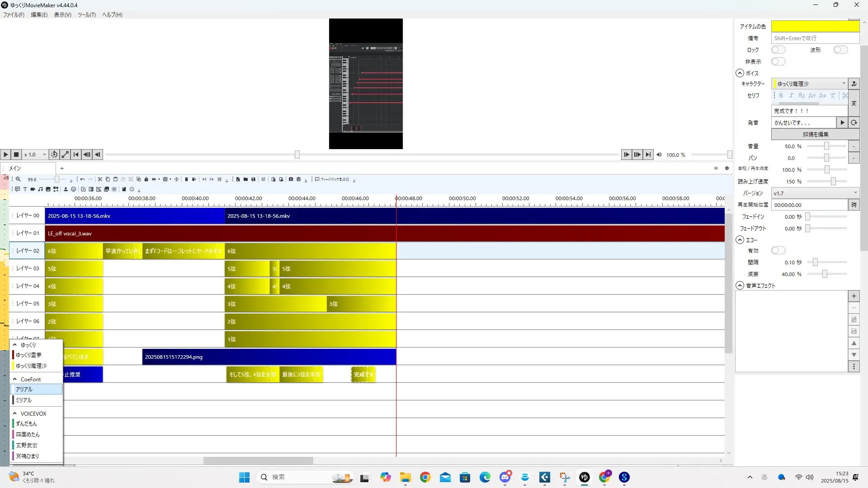This screenshot has width=868, height=488.
Task: Collapse the VOICEVOX group in character list
Action: (15, 413)
